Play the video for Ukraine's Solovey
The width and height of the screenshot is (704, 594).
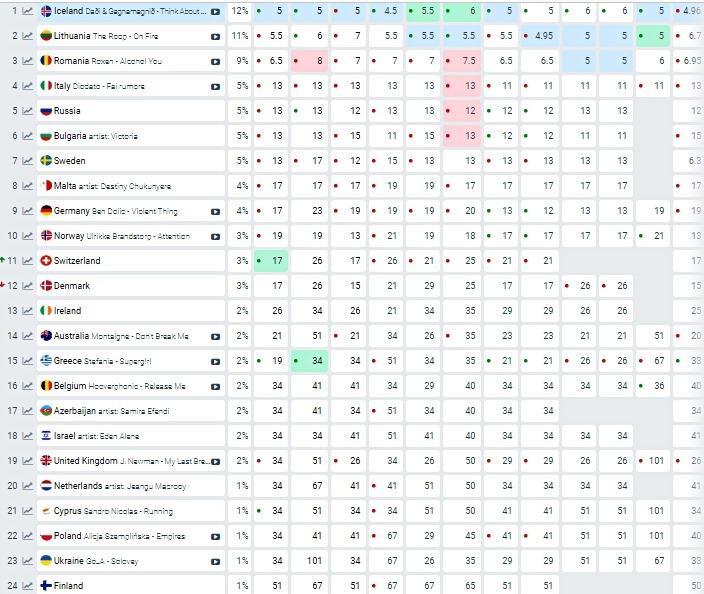click(x=216, y=562)
